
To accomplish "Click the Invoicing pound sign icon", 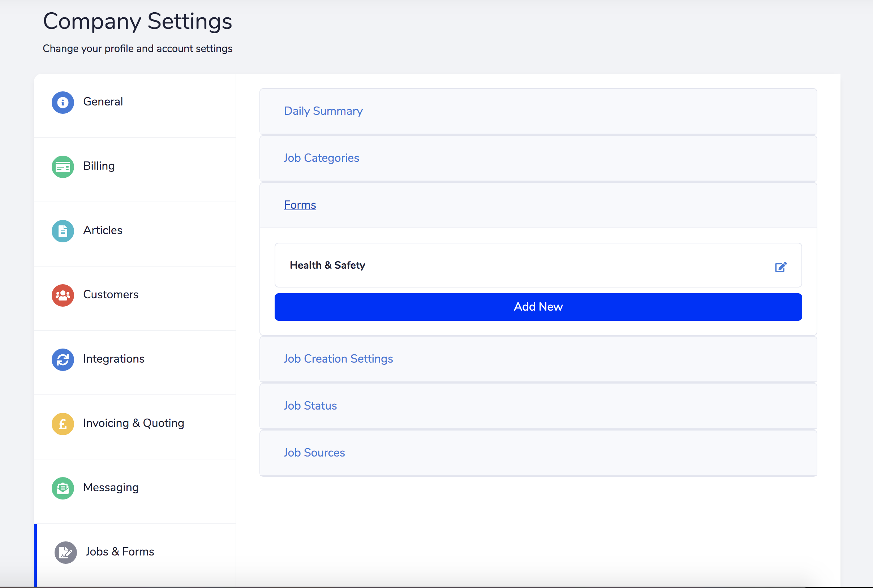I will point(63,424).
